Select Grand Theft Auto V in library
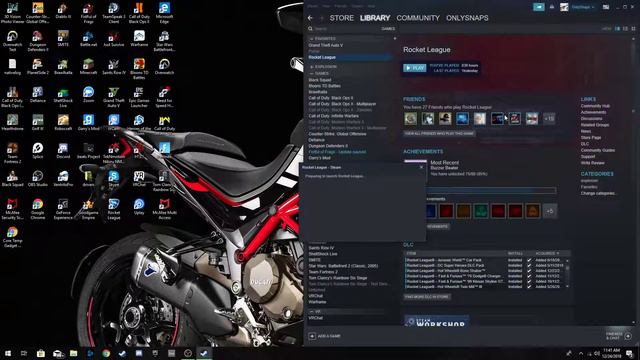This screenshot has width=640, height=360. (x=326, y=45)
